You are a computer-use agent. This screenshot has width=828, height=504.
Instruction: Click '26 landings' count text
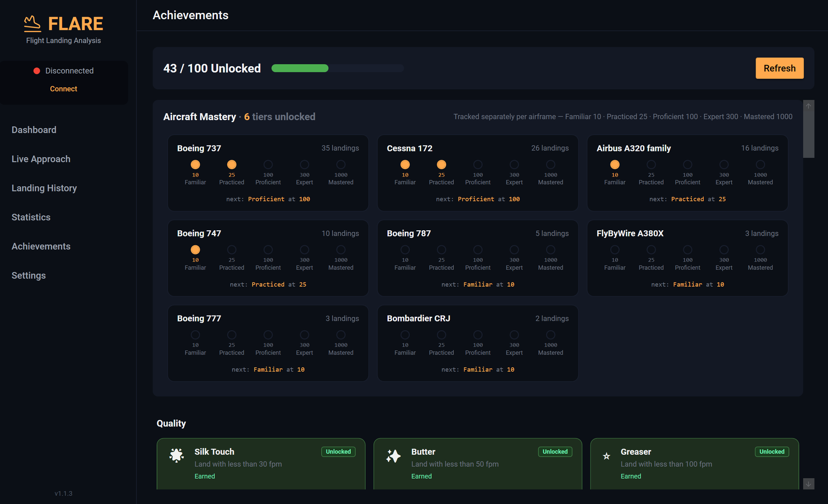[x=550, y=148]
